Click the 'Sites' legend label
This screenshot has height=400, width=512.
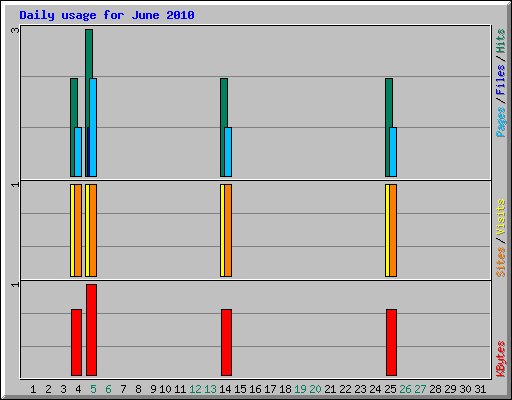[501, 262]
